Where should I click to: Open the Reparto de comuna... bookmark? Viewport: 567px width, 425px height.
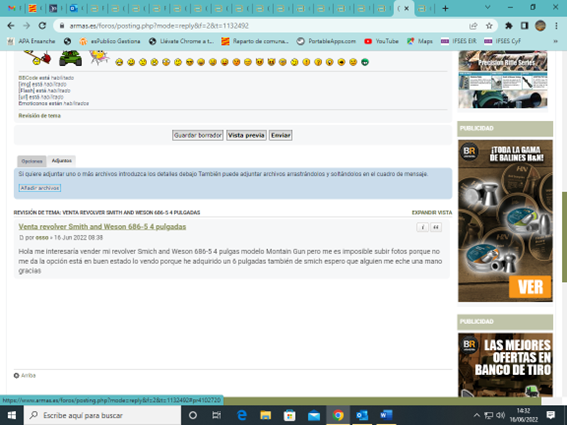(255, 41)
